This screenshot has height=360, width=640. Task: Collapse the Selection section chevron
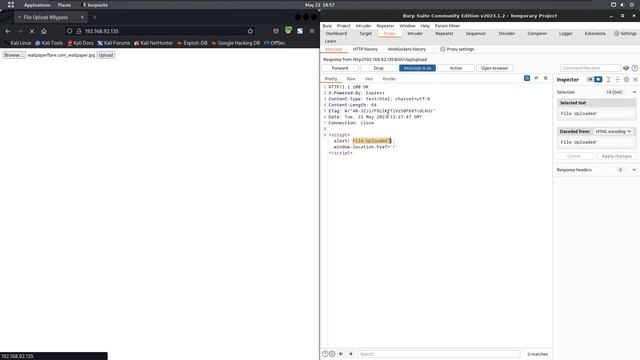tap(634, 92)
